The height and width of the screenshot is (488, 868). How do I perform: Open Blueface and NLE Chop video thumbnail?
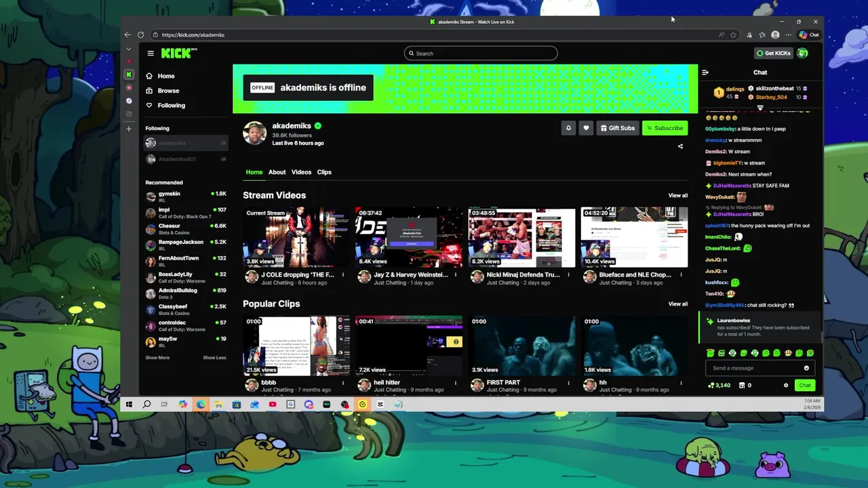(x=634, y=237)
